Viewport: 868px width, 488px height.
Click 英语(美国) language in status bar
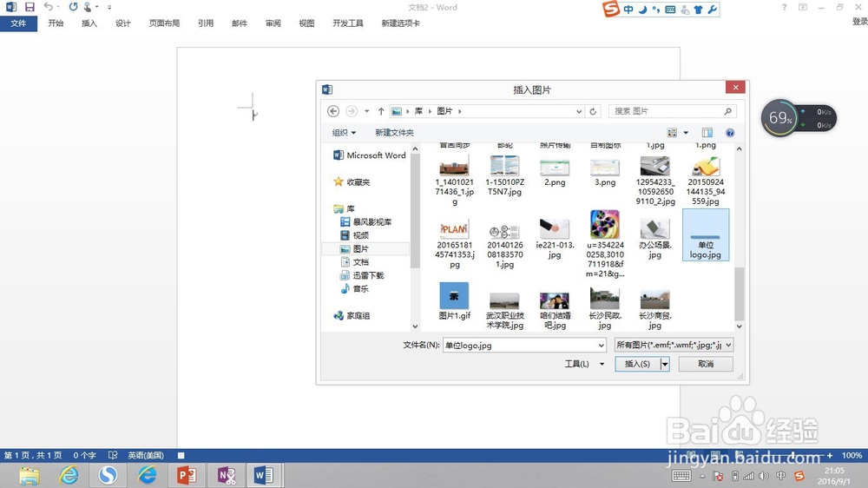(x=146, y=455)
